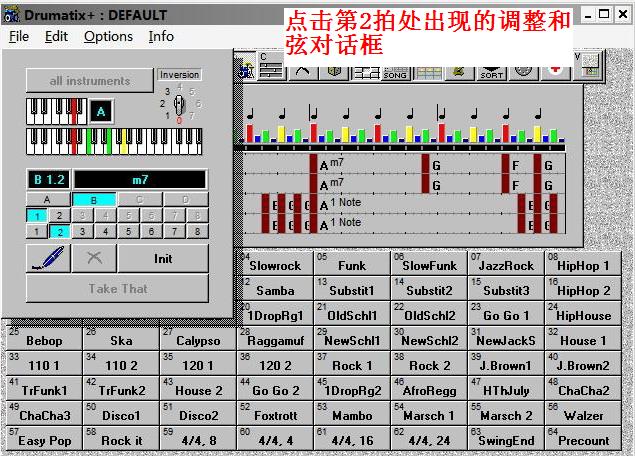
Task: Click the pen edit icon button
Action: tap(48, 258)
